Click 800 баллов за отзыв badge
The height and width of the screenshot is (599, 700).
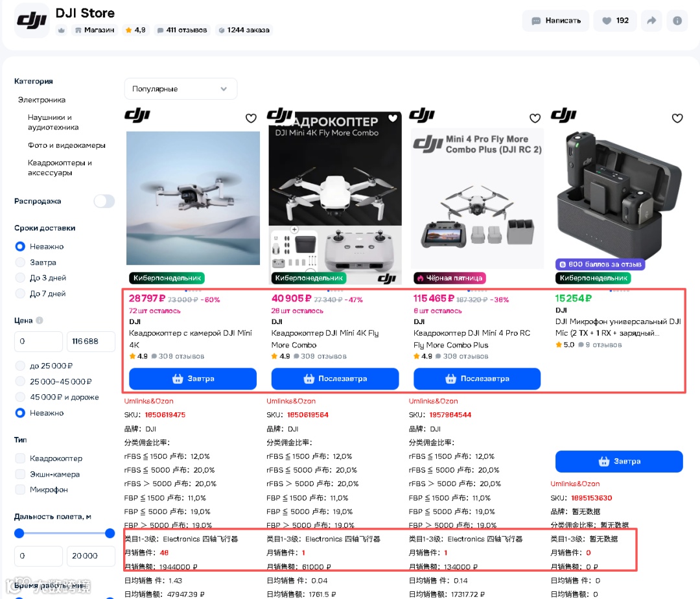coord(600,264)
